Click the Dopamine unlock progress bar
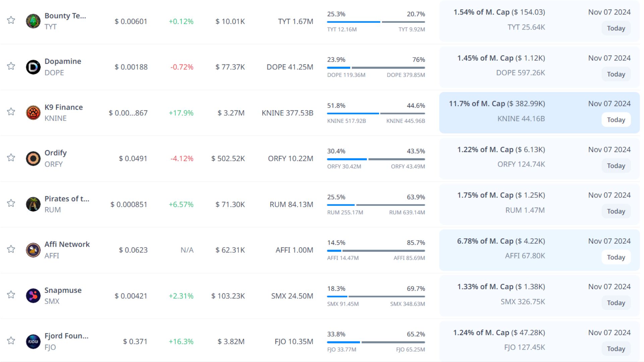 click(x=376, y=68)
